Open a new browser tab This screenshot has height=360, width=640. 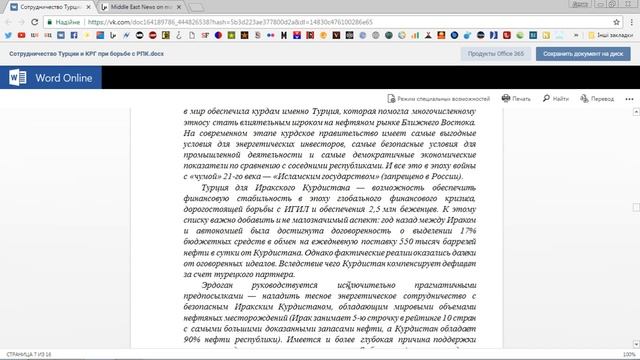coord(197,7)
